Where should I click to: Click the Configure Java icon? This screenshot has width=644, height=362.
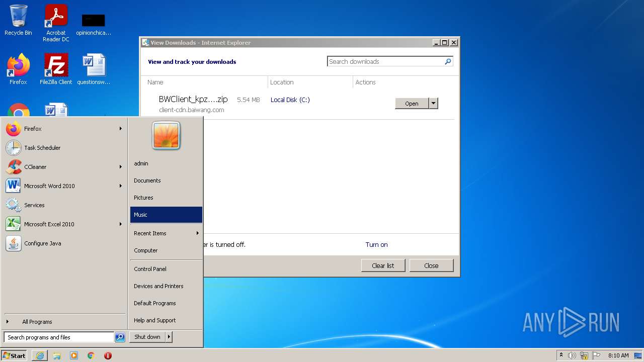coord(14,243)
